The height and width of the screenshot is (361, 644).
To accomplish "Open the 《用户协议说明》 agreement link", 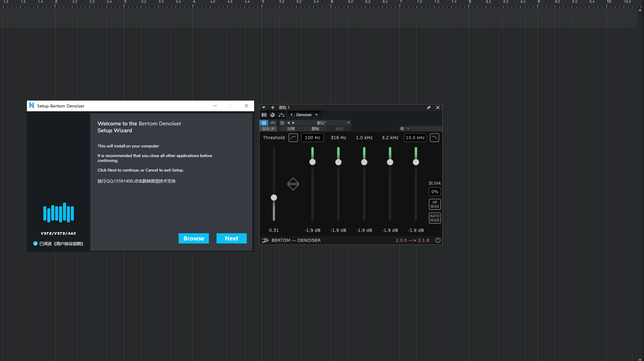I will point(69,244).
